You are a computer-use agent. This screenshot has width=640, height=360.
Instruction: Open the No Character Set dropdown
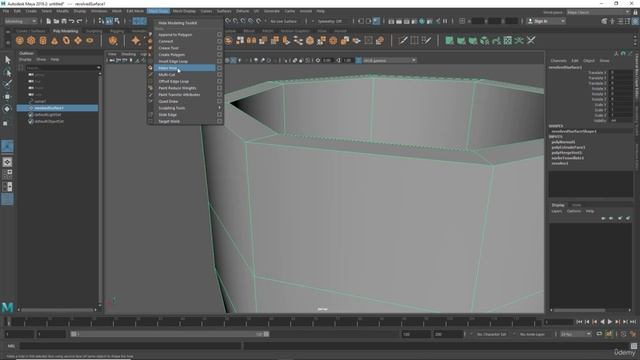[491, 334]
